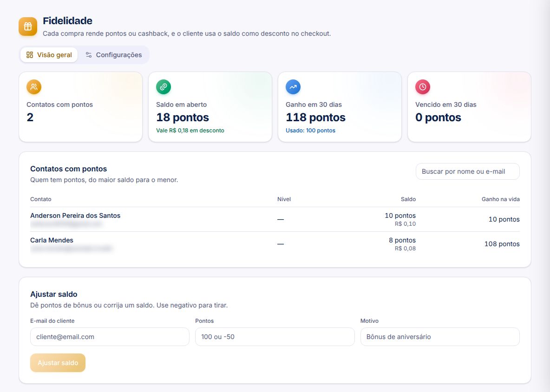Click the Pontos input field
This screenshot has width=550, height=392.
275,337
